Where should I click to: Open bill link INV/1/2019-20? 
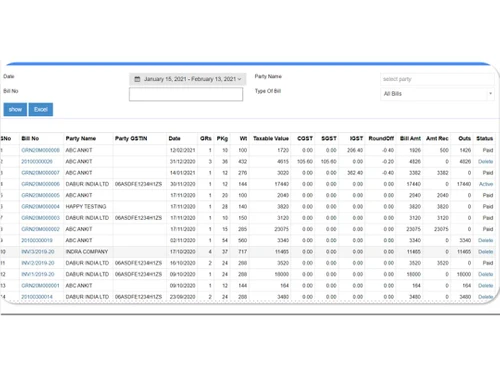[38, 274]
